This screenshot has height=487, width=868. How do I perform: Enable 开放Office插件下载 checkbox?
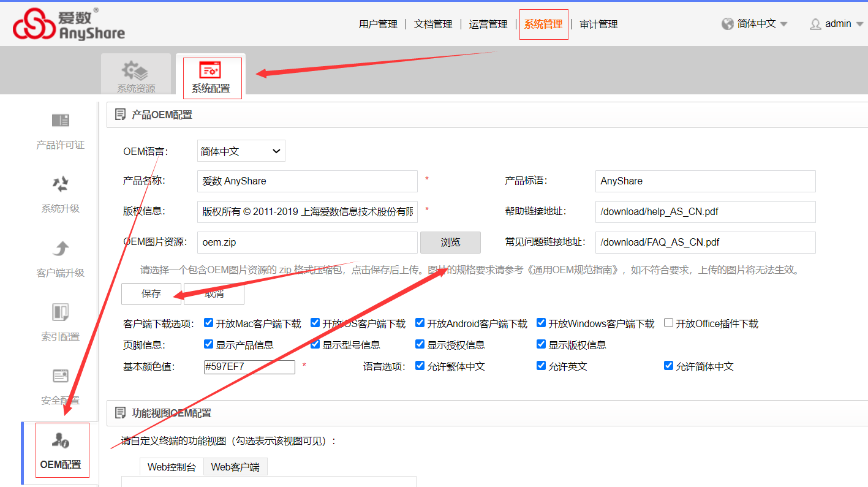tap(669, 323)
